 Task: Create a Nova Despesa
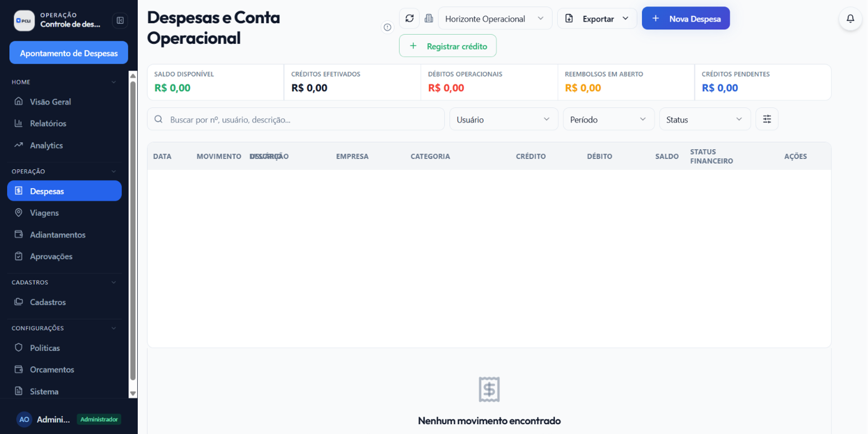click(686, 18)
